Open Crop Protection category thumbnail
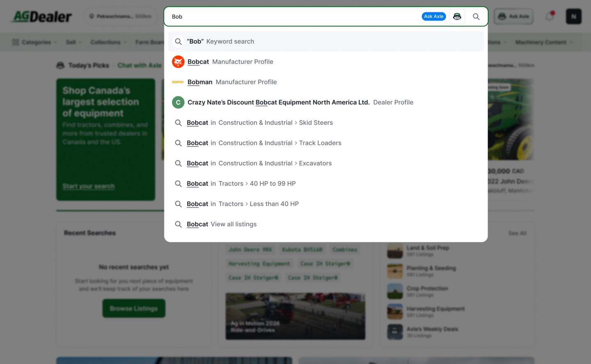This screenshot has width=591, height=364. (395, 291)
